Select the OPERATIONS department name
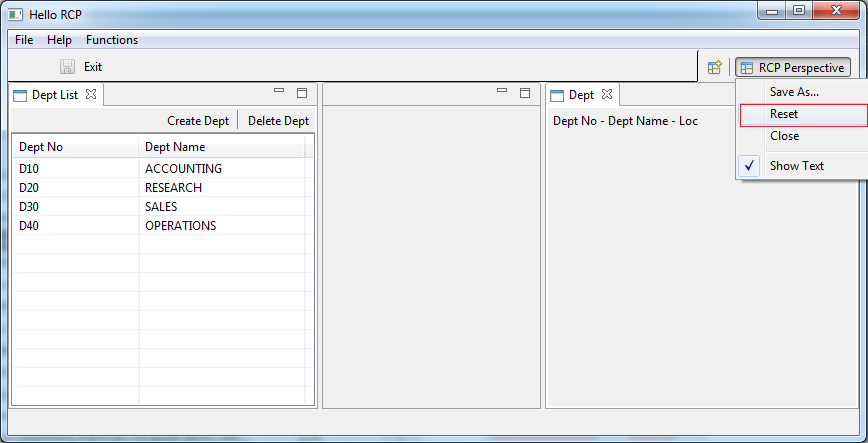Viewport: 868px width, 443px height. point(180,226)
